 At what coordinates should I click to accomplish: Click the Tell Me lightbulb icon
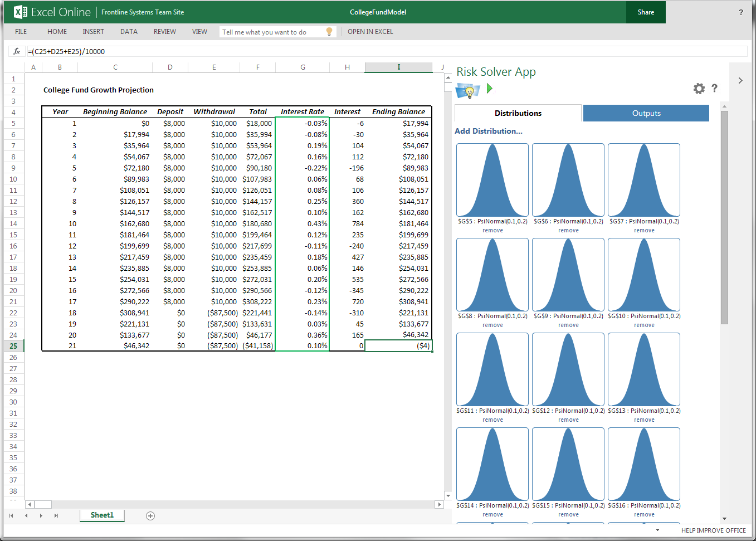pos(329,32)
